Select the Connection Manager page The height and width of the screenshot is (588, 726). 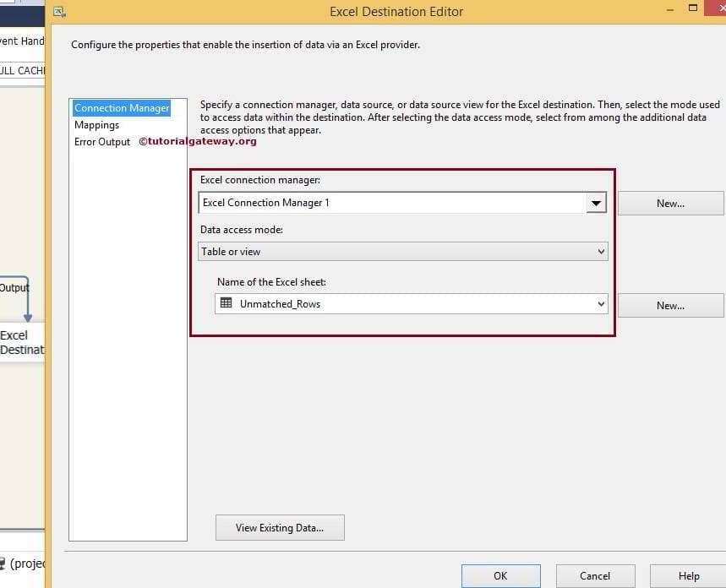coord(121,107)
